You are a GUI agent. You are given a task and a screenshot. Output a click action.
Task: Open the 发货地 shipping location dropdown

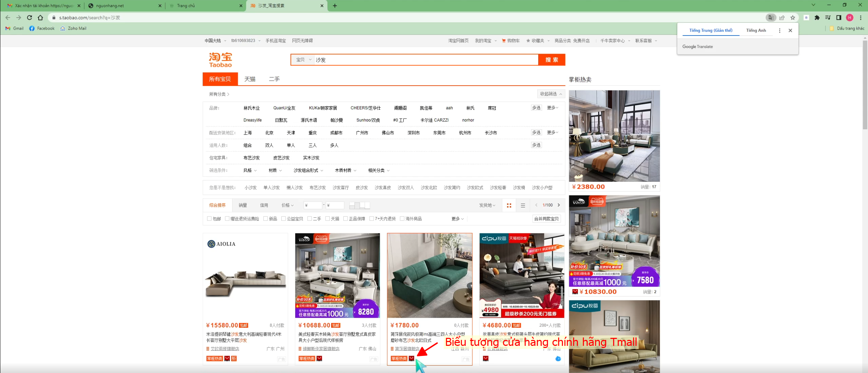pyautogui.click(x=487, y=205)
